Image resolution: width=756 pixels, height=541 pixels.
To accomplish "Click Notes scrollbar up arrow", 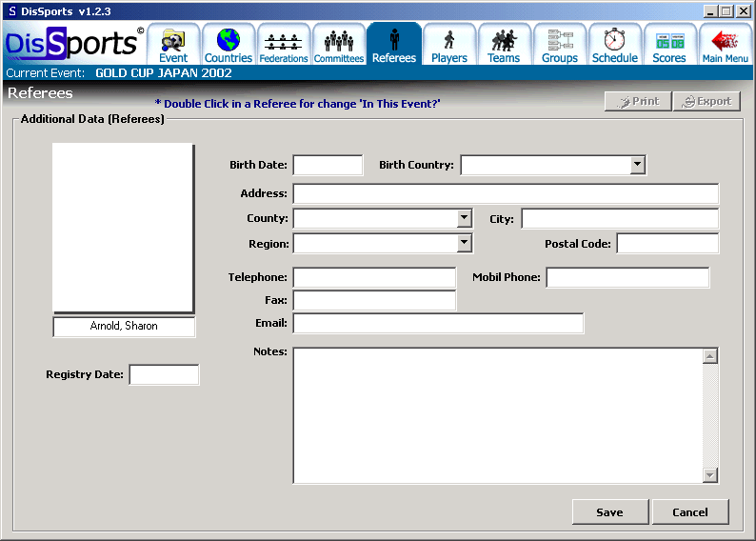I will 709,356.
